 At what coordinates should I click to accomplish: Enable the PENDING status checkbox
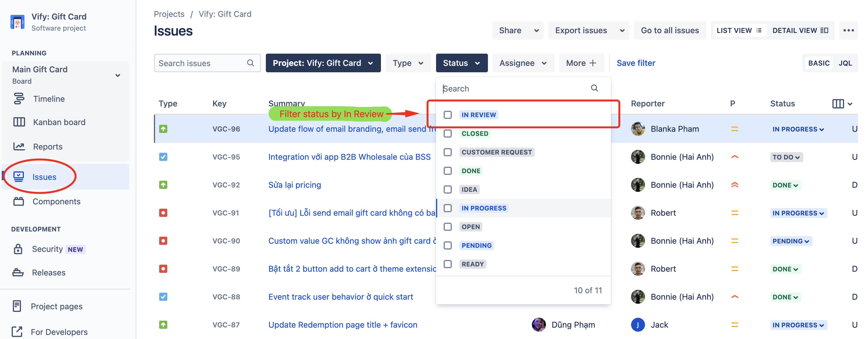pyautogui.click(x=447, y=245)
